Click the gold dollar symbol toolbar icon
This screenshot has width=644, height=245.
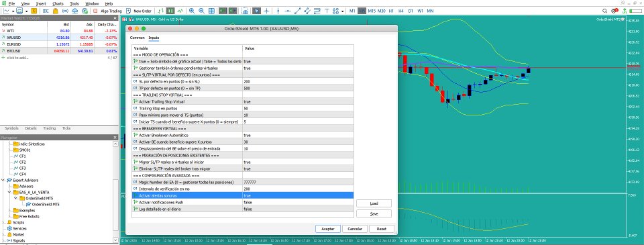pyautogui.click(x=34, y=11)
